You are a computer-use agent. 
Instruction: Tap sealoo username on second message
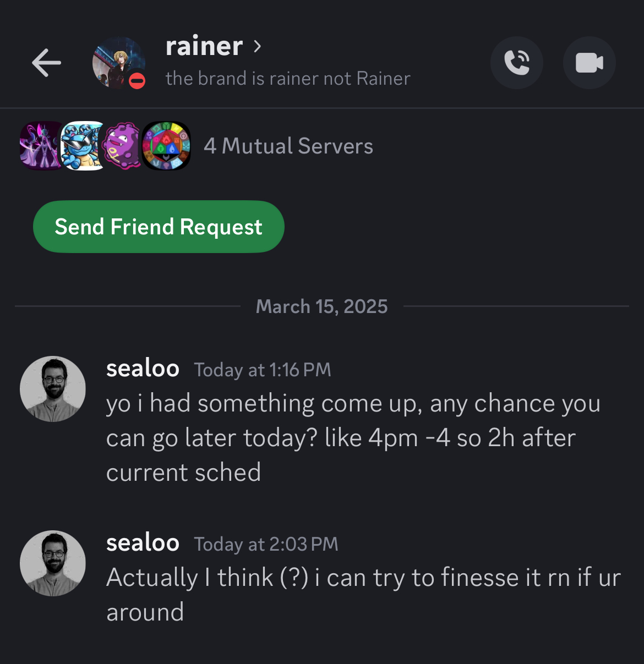pos(143,543)
